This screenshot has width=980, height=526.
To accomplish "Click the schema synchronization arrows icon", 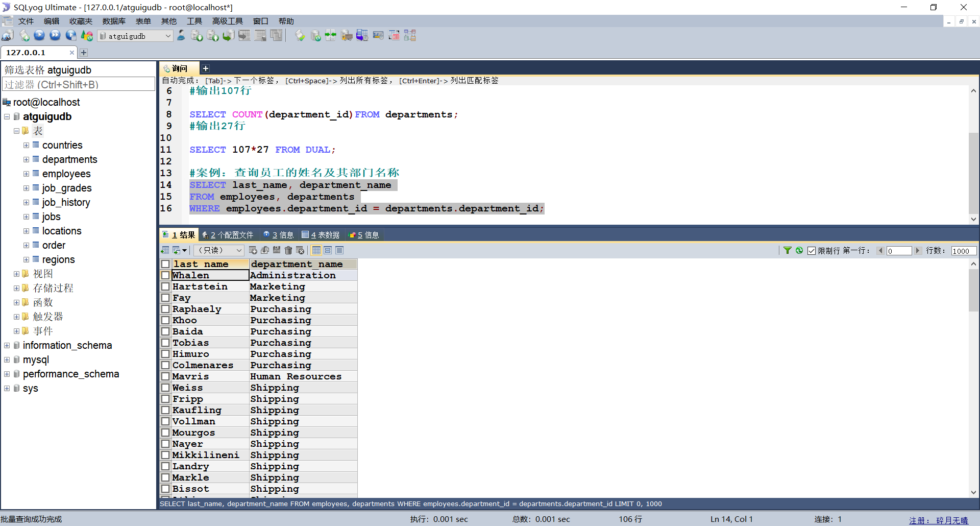I will (331, 36).
